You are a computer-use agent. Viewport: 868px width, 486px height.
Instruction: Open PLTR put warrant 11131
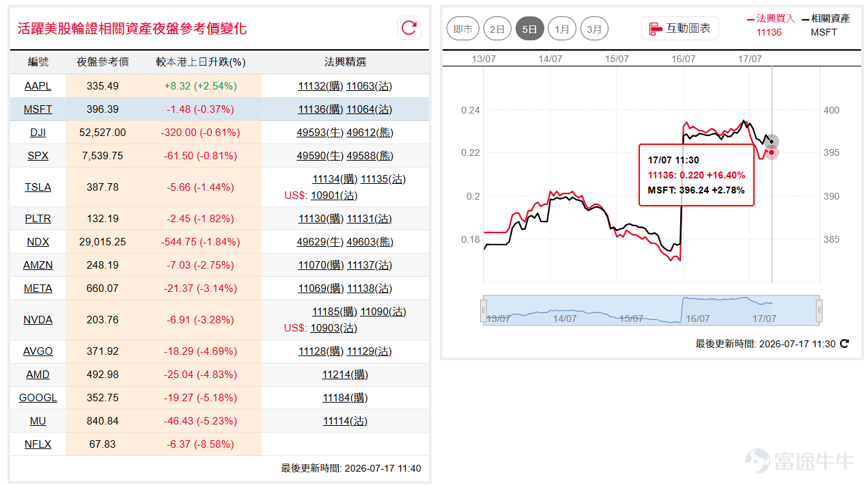(x=369, y=219)
